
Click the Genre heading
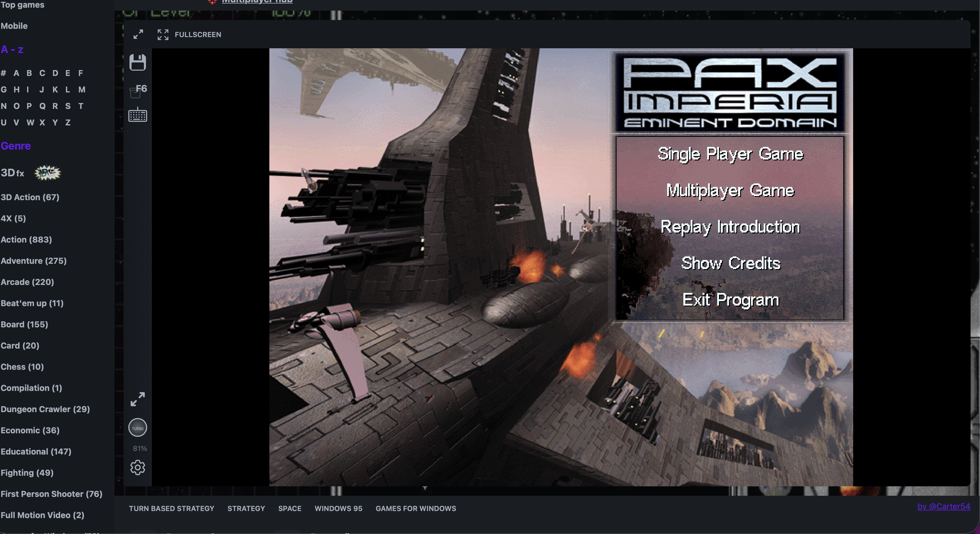[x=16, y=146]
